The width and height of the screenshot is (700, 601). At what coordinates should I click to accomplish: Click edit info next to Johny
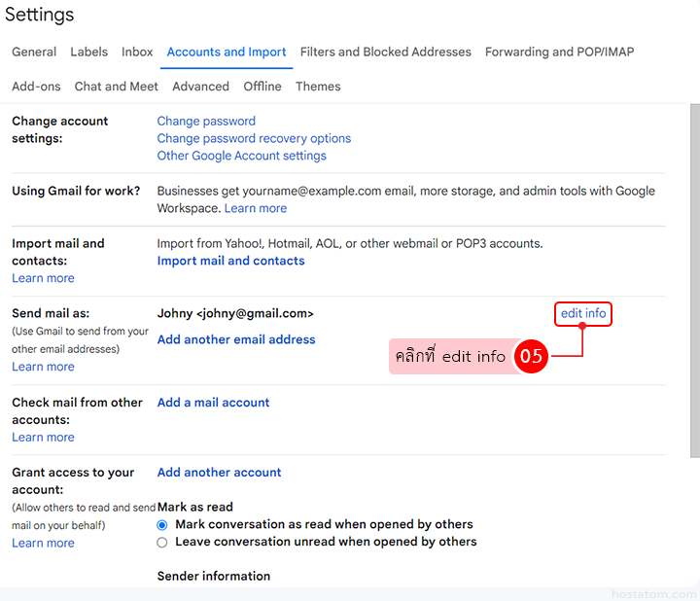[x=583, y=314]
